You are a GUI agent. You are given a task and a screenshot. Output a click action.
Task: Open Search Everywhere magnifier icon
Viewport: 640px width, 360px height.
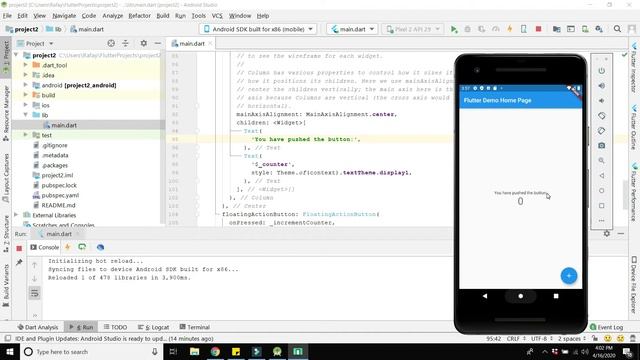[617, 29]
